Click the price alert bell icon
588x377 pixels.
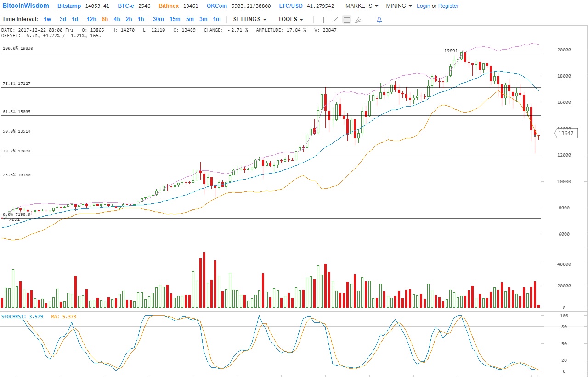379,20
